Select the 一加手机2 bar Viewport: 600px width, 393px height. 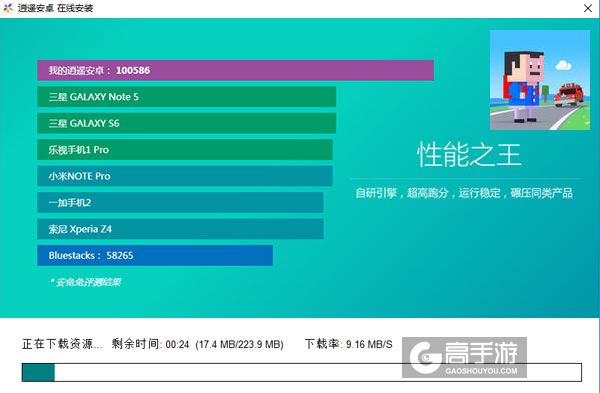click(180, 202)
